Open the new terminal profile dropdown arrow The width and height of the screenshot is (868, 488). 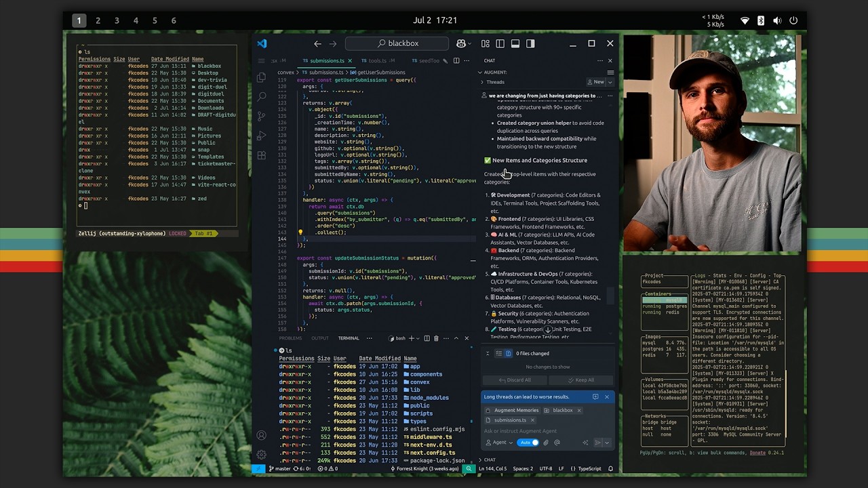point(417,338)
